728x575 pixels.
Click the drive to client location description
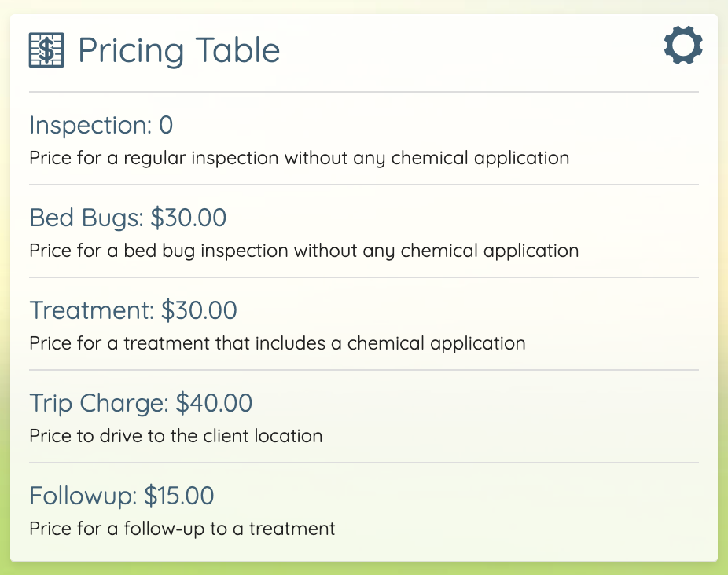coord(175,436)
